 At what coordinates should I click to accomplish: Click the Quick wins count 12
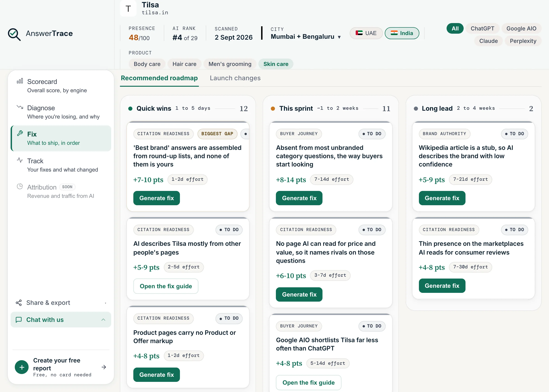244,109
